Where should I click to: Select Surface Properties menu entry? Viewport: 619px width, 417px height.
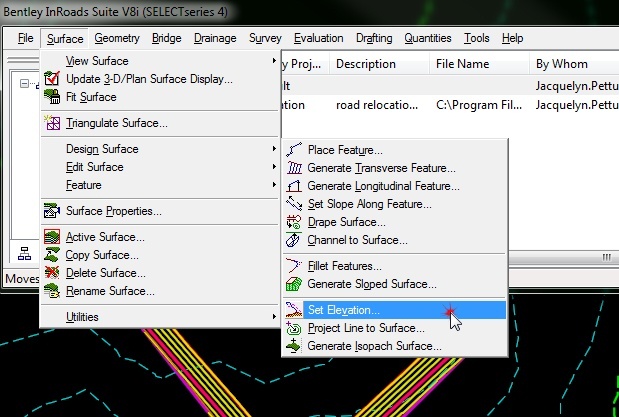(159, 211)
